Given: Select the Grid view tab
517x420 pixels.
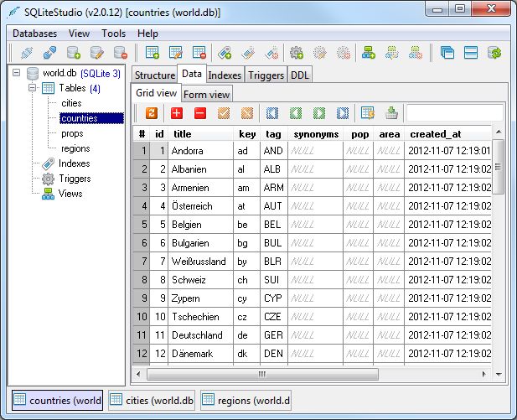Looking at the screenshot, I should 157,93.
